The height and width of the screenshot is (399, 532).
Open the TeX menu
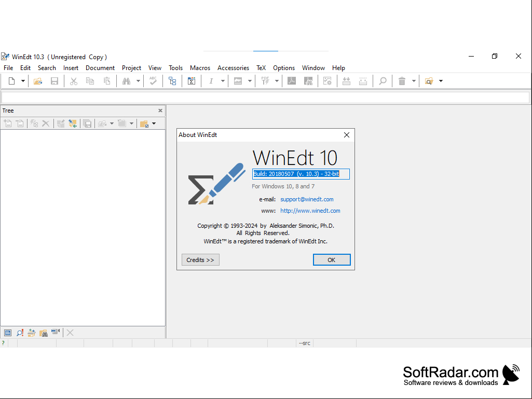[261, 68]
